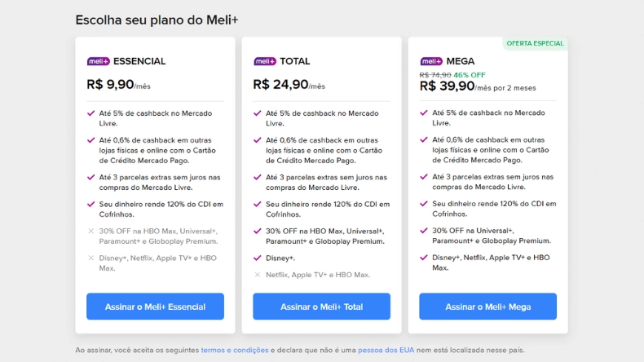Image resolution: width=644 pixels, height=362 pixels.
Task: Click the Meli+ logo on Total plan
Action: (265, 61)
